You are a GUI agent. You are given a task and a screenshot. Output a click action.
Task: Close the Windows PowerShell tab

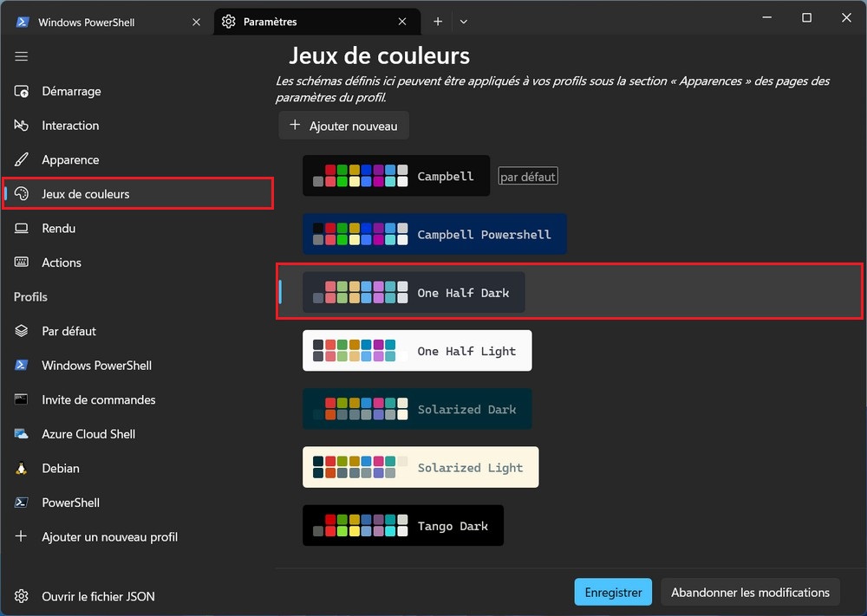[196, 22]
